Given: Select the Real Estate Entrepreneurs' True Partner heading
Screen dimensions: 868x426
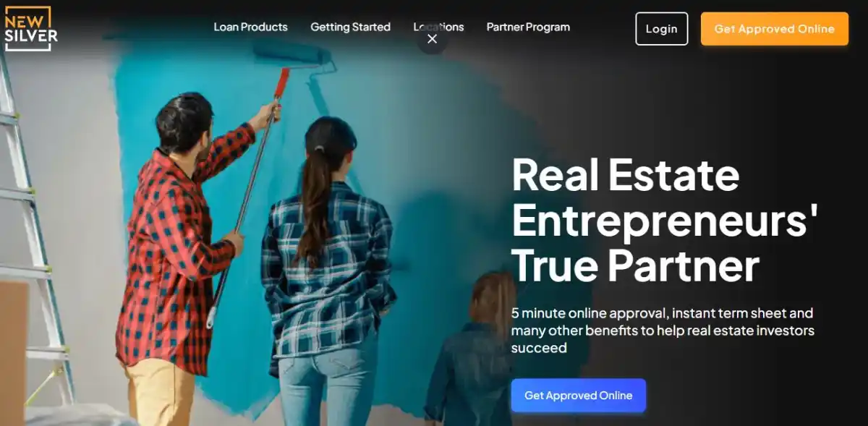Looking at the screenshot, I should coord(664,220).
